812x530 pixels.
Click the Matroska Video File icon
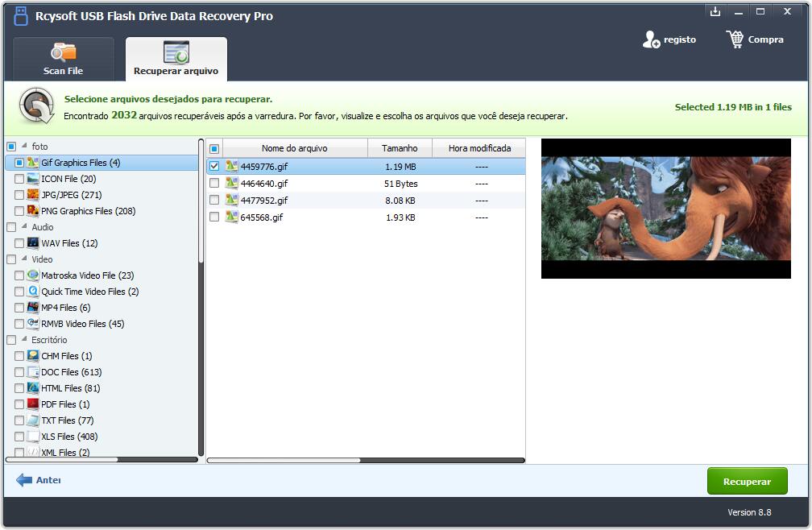(x=32, y=275)
